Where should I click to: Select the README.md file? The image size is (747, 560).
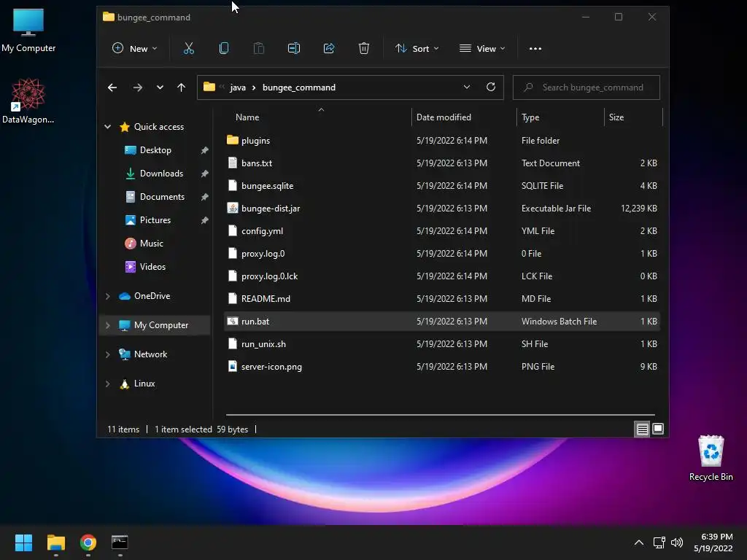pos(441,298)
